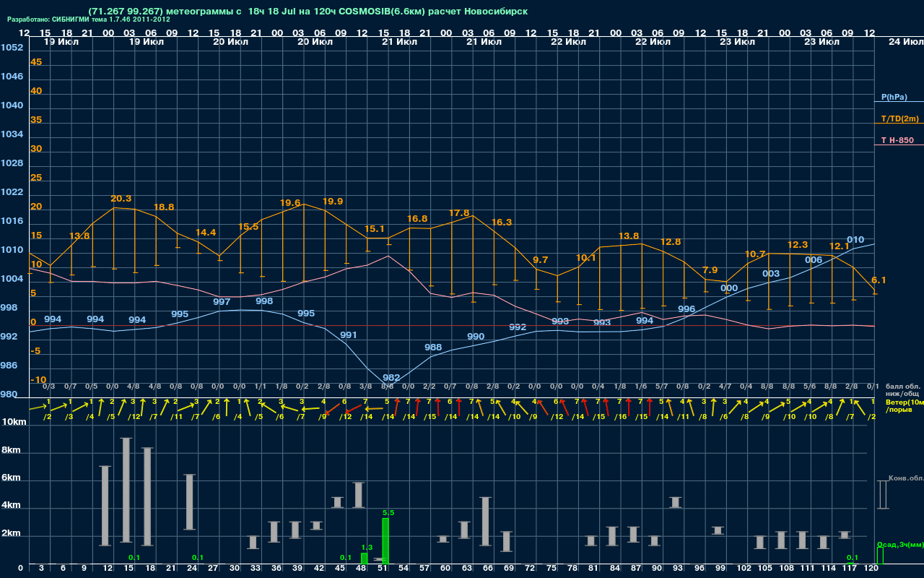Click the conv. cloud legend bar symbol

click(x=882, y=495)
